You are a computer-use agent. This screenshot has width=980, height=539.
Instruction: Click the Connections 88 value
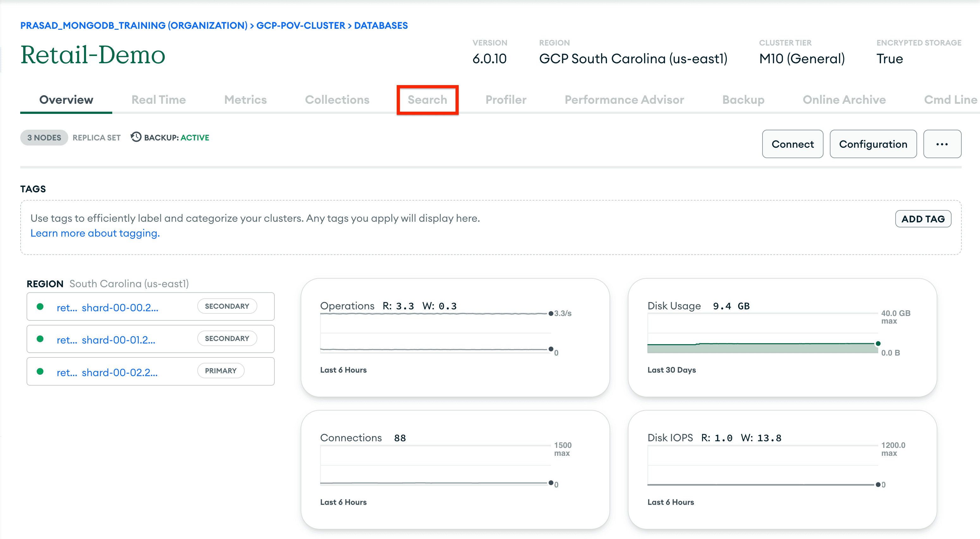coord(400,438)
